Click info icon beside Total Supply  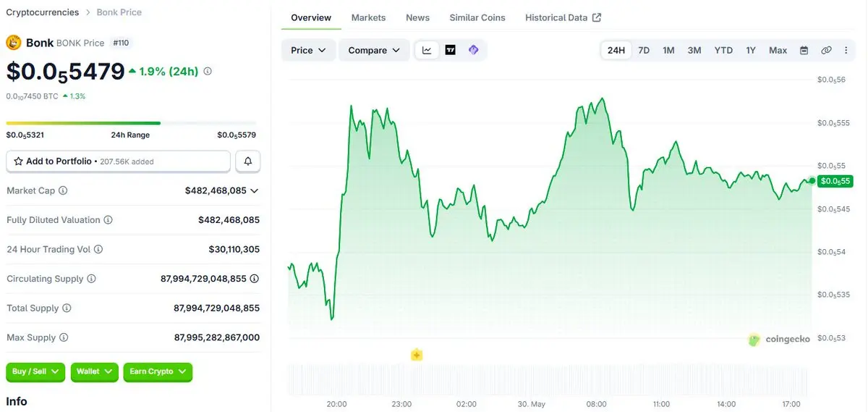67,308
